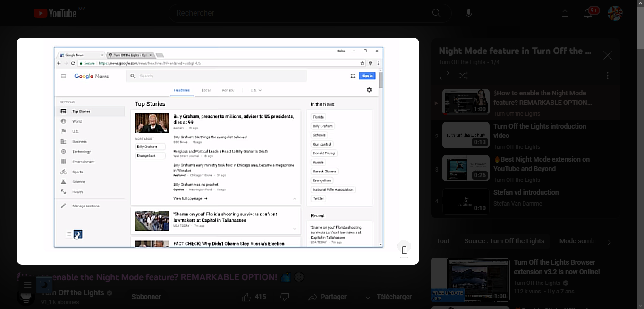This screenshot has width=644, height=309.
Task: Open the playlist title Night Mode feature
Action: pyautogui.click(x=515, y=51)
